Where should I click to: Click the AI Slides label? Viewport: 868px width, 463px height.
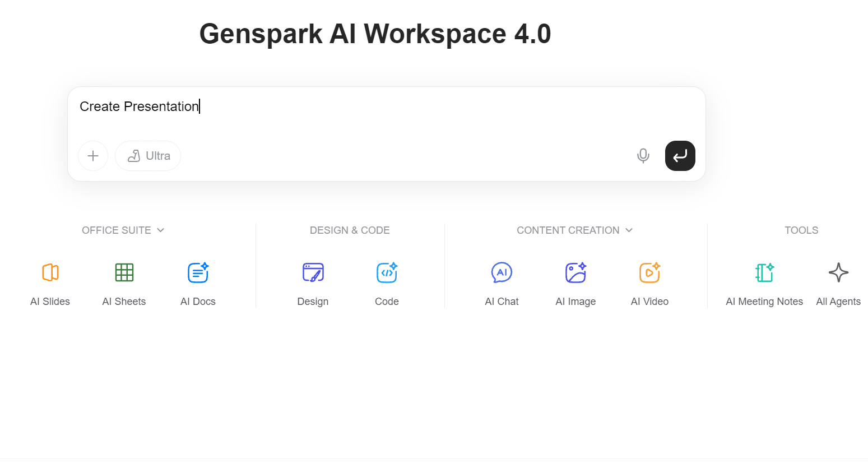(x=50, y=302)
